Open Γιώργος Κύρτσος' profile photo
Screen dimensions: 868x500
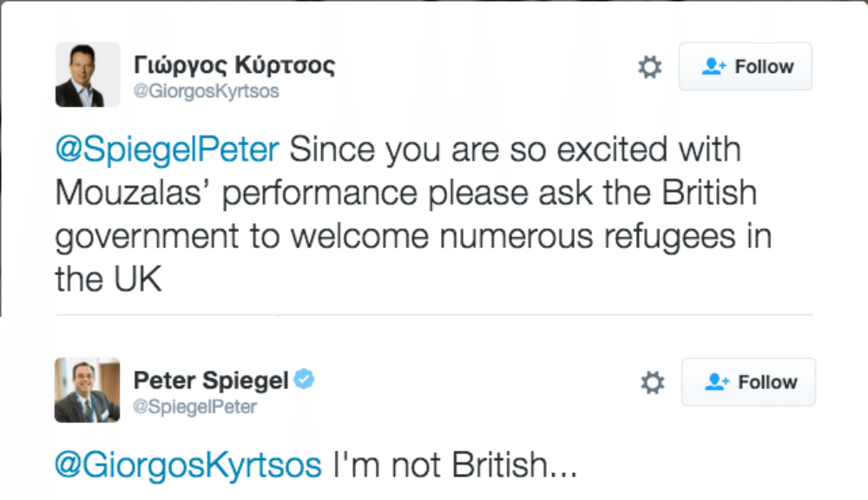click(87, 75)
